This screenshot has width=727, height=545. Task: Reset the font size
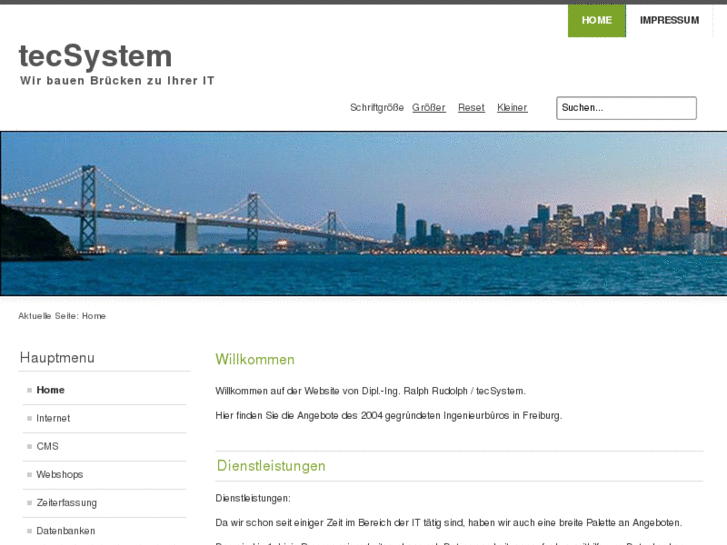[471, 108]
